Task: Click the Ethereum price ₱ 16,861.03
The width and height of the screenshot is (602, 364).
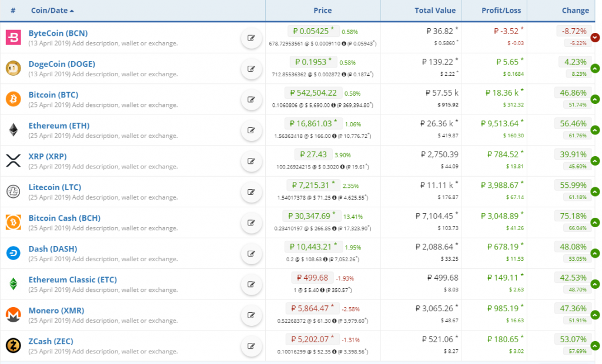Action: pyautogui.click(x=313, y=123)
